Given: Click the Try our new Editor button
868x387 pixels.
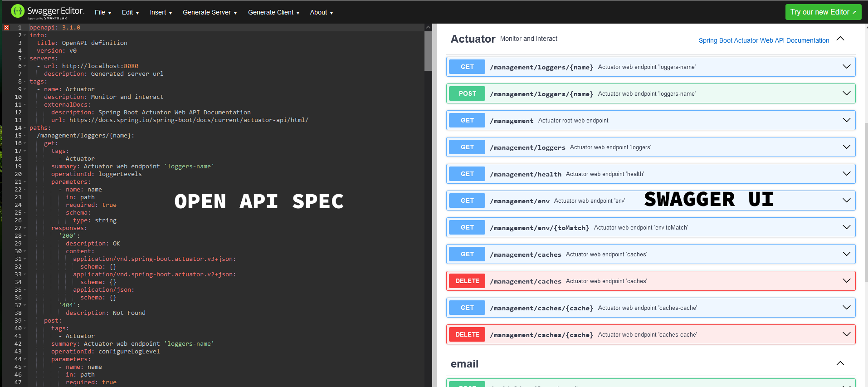Looking at the screenshot, I should tap(823, 12).
